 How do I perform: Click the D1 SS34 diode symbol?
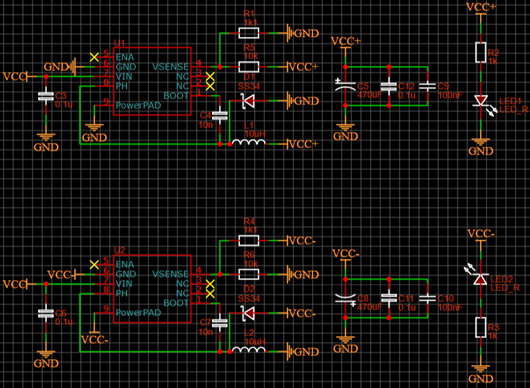[x=249, y=101]
